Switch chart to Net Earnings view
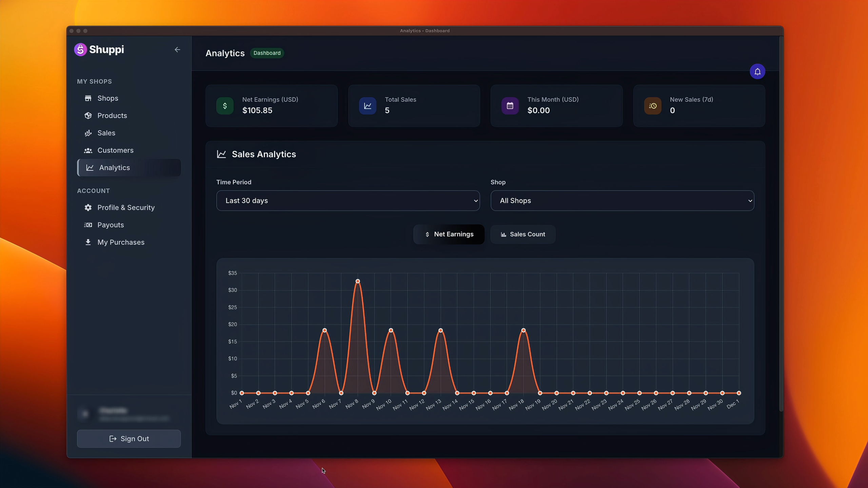 (x=449, y=234)
